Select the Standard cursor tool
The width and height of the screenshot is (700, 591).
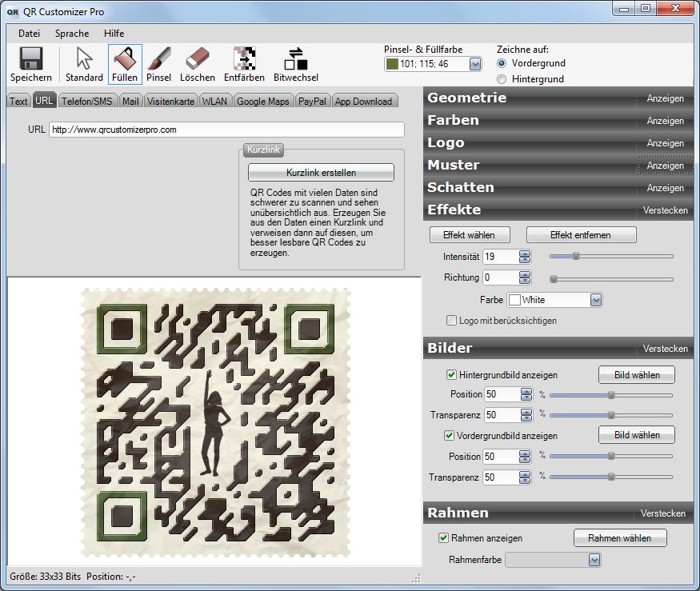click(84, 64)
